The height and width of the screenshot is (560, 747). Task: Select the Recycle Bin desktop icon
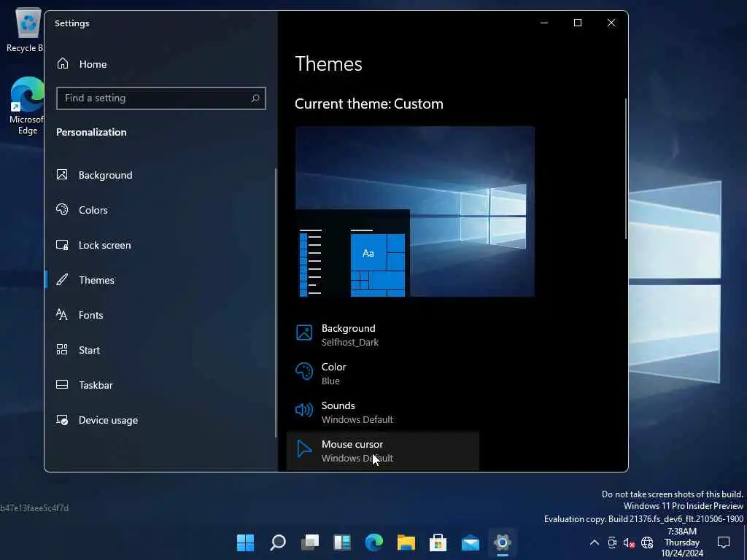[x=26, y=30]
